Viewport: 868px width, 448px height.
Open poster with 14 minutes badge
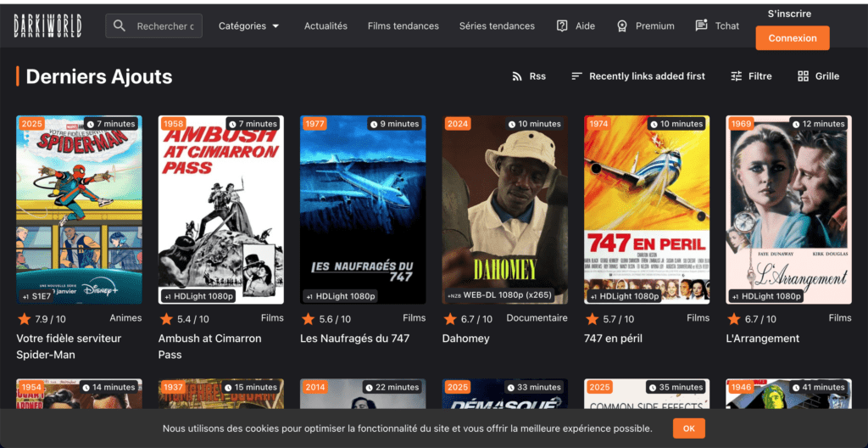[x=79, y=394]
